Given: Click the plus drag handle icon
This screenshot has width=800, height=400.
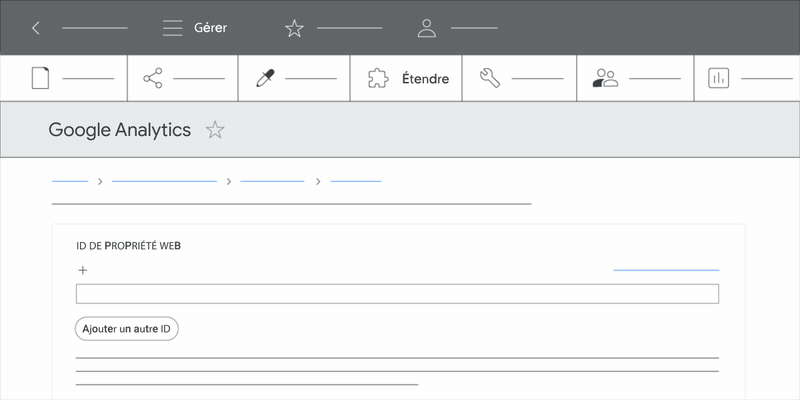Looking at the screenshot, I should coord(83,270).
